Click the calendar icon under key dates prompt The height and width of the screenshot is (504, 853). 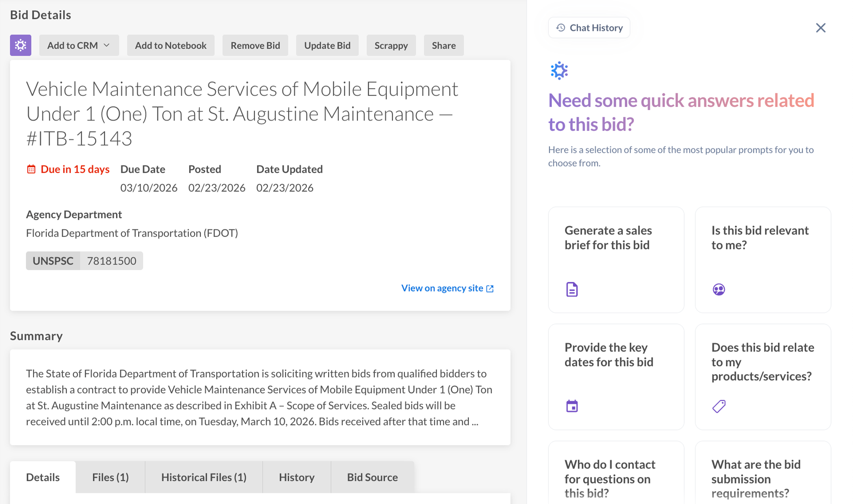[572, 406]
